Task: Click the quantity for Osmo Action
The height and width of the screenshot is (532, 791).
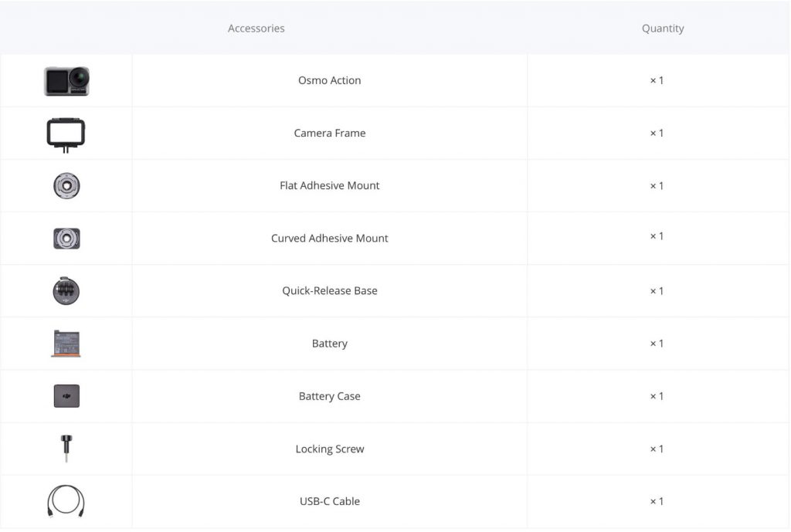Action: [657, 80]
